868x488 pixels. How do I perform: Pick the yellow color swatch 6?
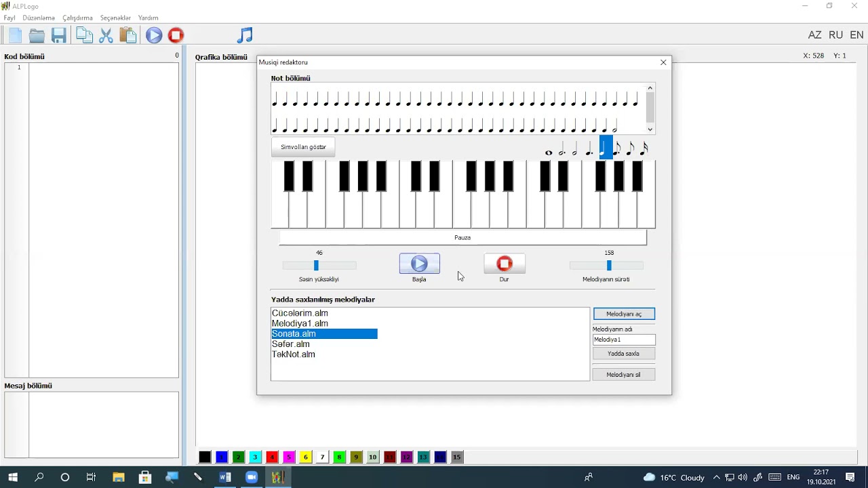click(305, 457)
